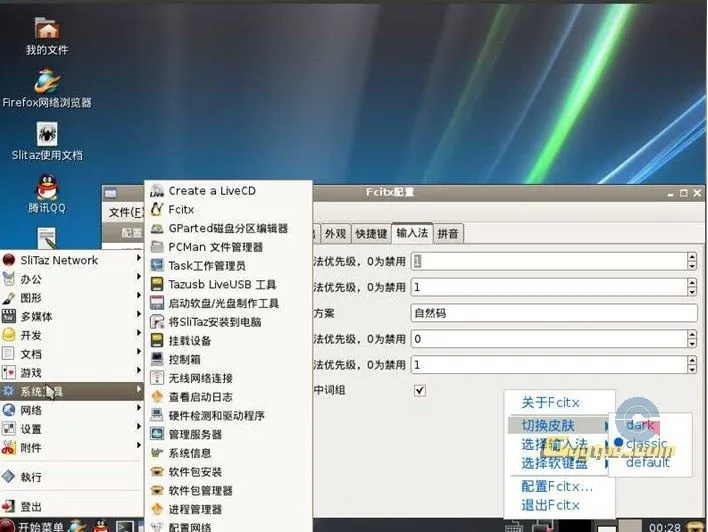The image size is (708, 532).
Task: Open 无线网络连接 entry
Action: [x=228, y=378]
